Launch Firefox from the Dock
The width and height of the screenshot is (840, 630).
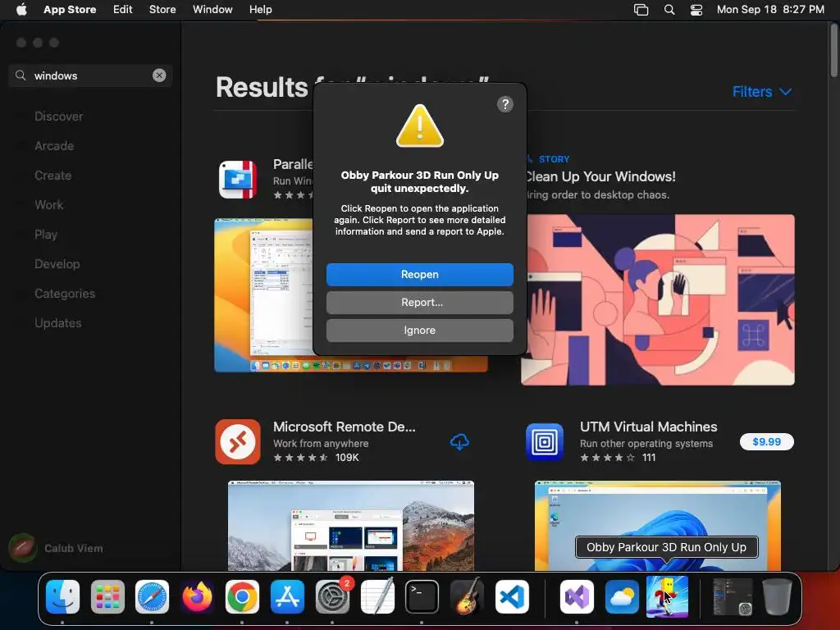point(197,597)
